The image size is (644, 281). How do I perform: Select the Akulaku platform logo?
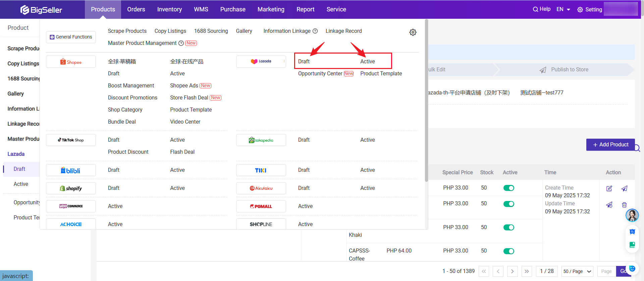click(261, 188)
